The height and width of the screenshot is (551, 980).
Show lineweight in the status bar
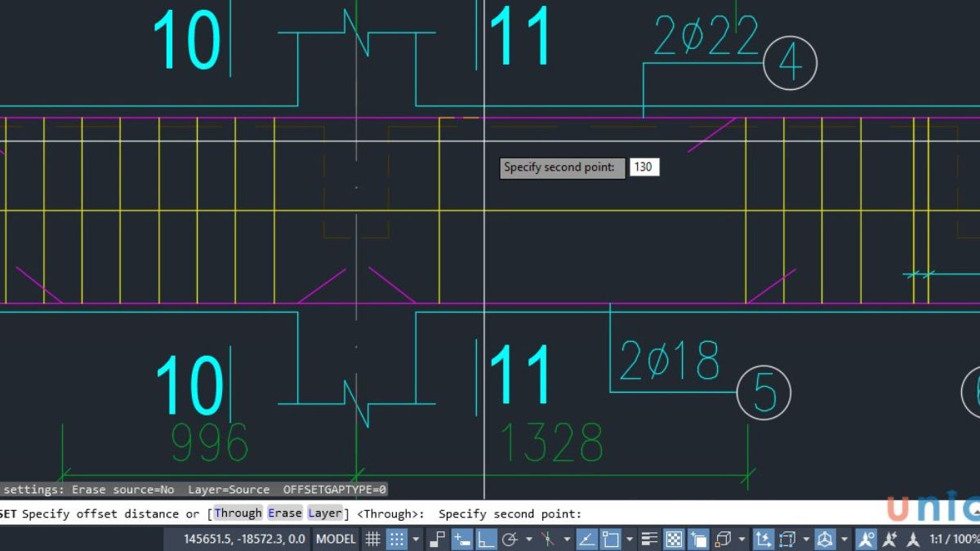pos(649,539)
